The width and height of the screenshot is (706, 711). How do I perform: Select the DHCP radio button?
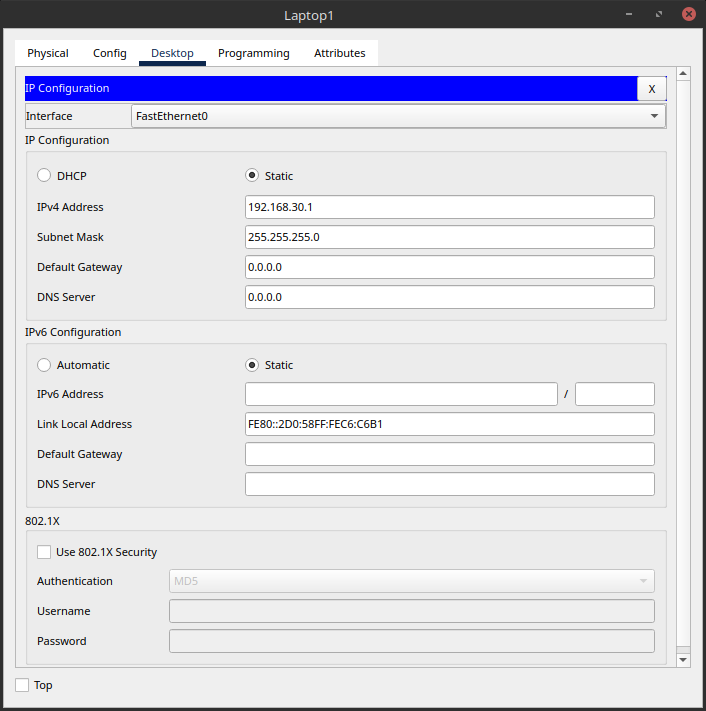point(44,176)
